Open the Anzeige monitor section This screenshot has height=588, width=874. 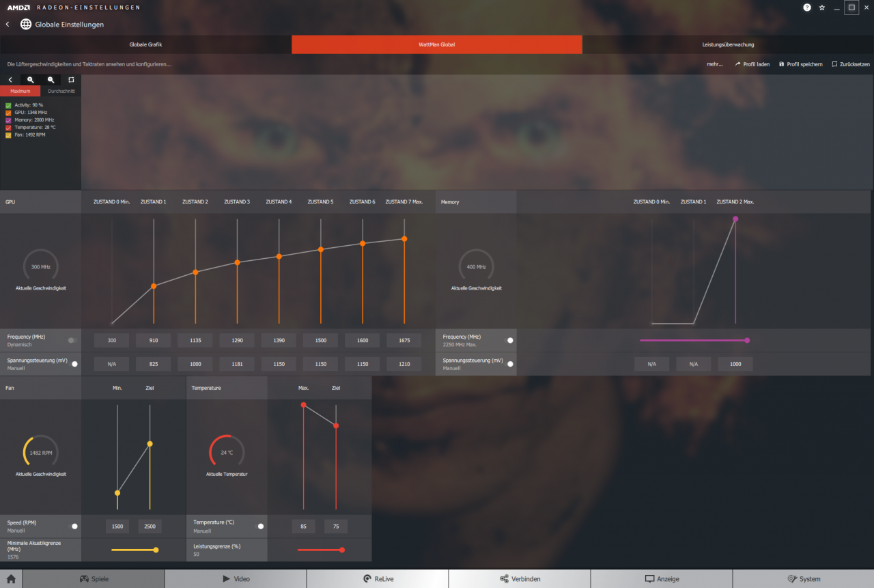tap(662, 578)
